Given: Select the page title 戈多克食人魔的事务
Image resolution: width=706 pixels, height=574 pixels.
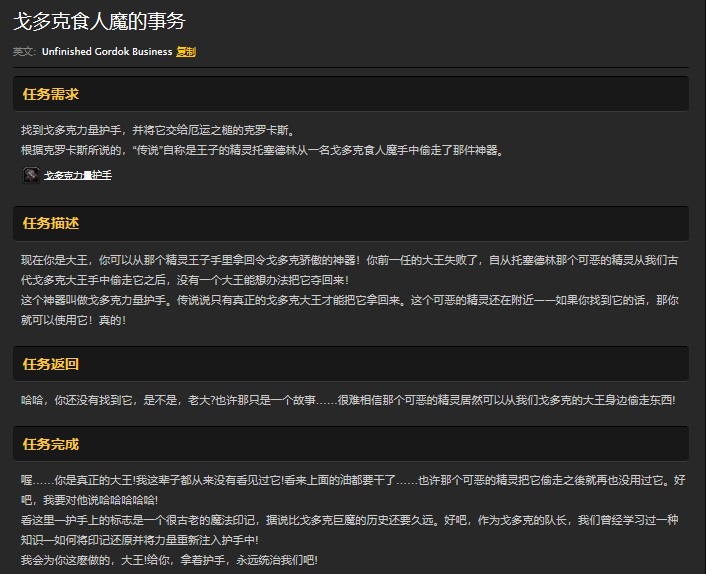Looking at the screenshot, I should [99, 21].
